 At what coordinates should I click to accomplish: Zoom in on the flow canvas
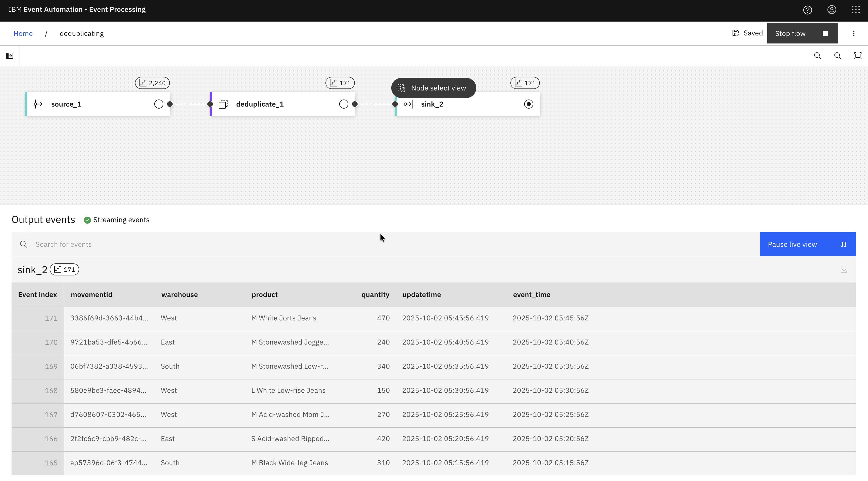pyautogui.click(x=817, y=56)
